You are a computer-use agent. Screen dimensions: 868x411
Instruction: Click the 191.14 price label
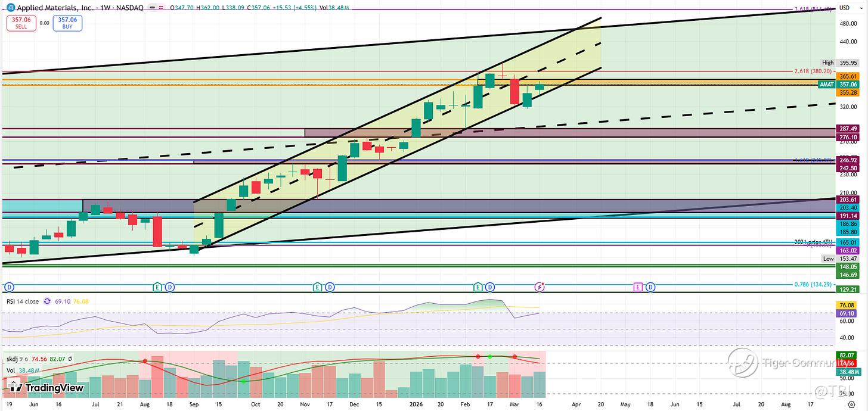point(847,216)
